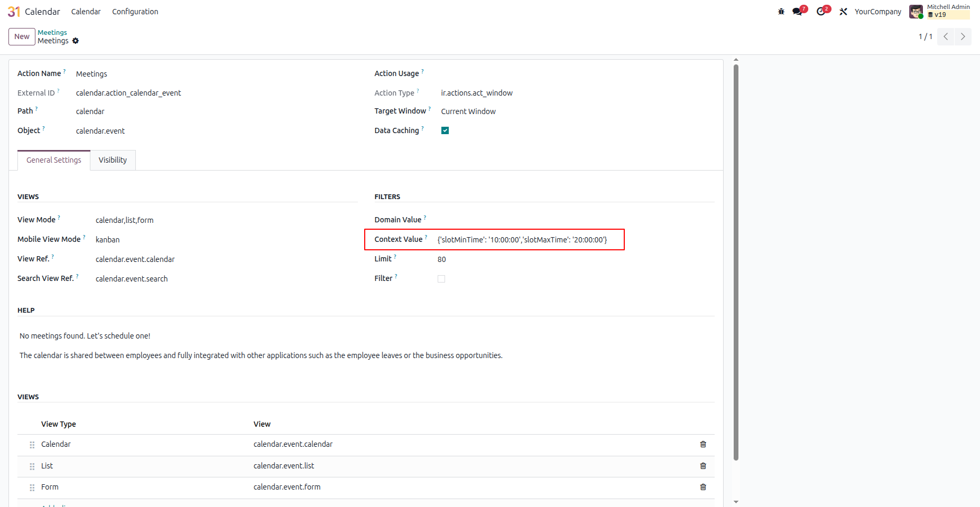
Task: Toggle the Filter checkbox
Action: [x=441, y=279]
